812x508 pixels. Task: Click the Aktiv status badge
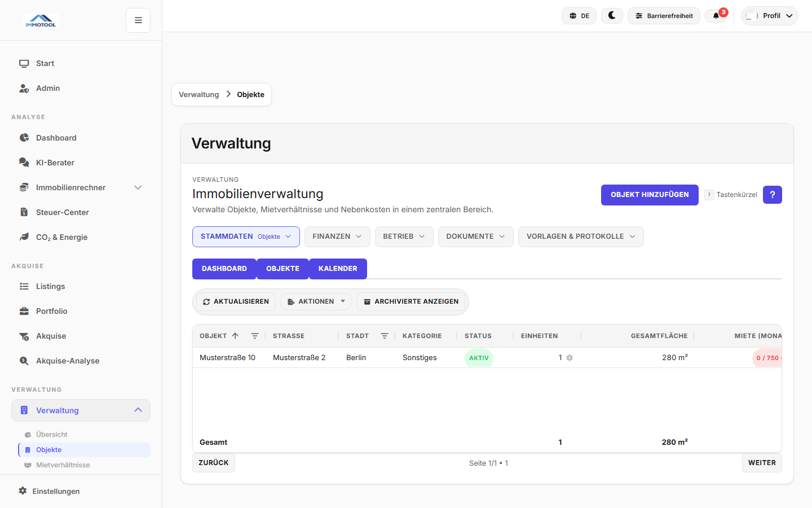point(479,358)
